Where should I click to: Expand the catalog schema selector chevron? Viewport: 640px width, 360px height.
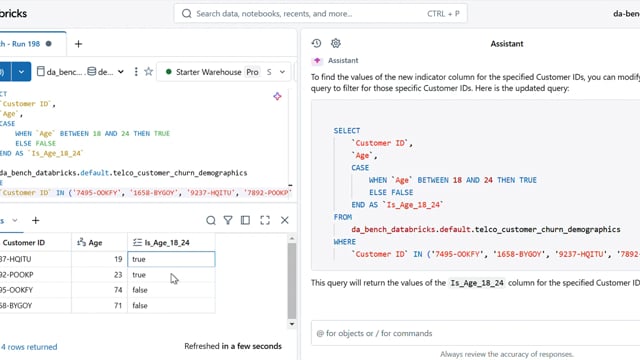[x=121, y=72]
